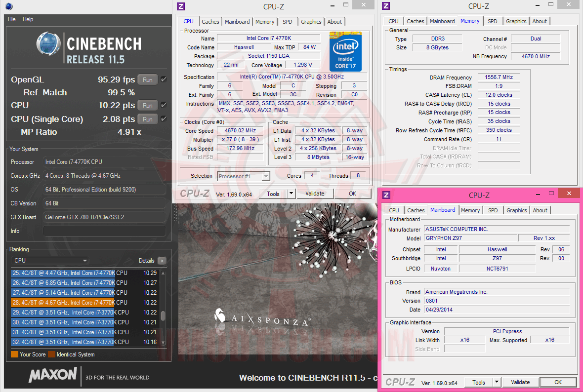The width and height of the screenshot is (583, 392).
Task: Click the Identical System brown swatch
Action: (52, 354)
